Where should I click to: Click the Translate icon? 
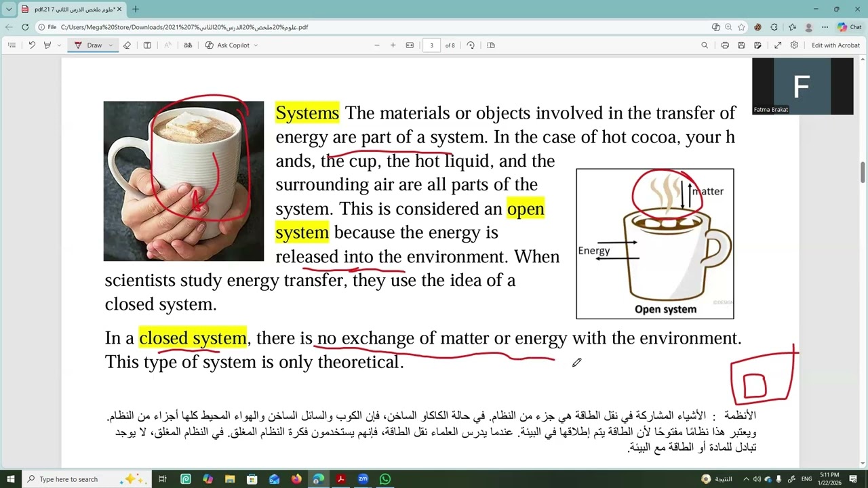188,45
